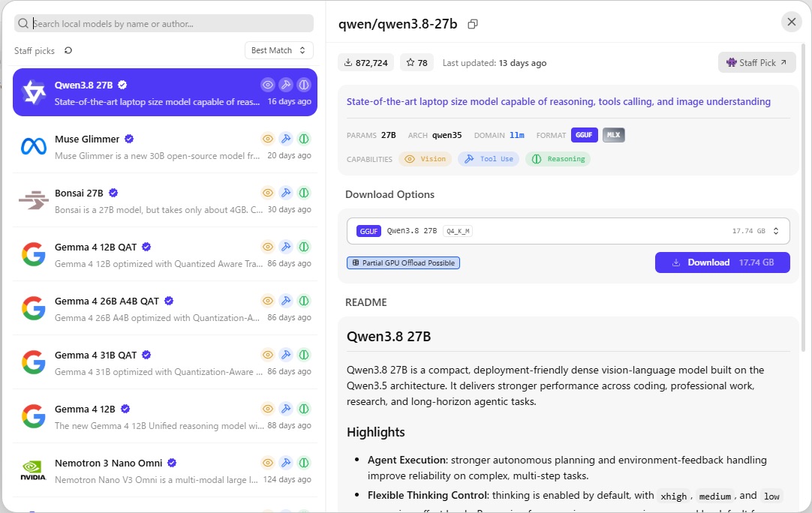
Task: Click the downloads count 872,724
Action: pos(365,63)
